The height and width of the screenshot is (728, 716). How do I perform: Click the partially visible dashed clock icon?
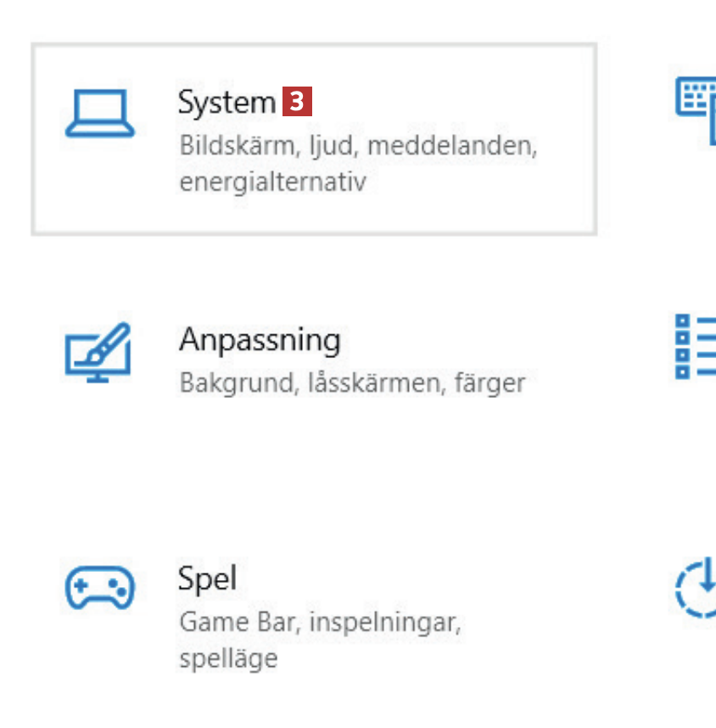pos(697,587)
